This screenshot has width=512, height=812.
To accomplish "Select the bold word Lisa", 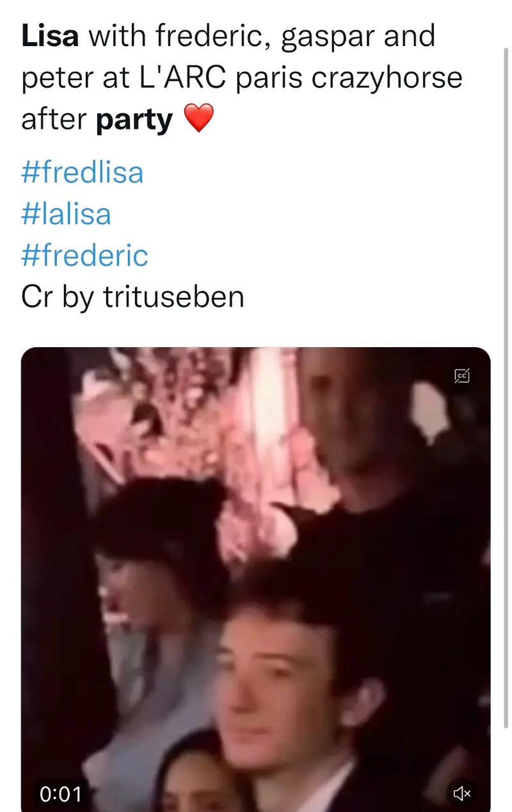I will [51, 37].
